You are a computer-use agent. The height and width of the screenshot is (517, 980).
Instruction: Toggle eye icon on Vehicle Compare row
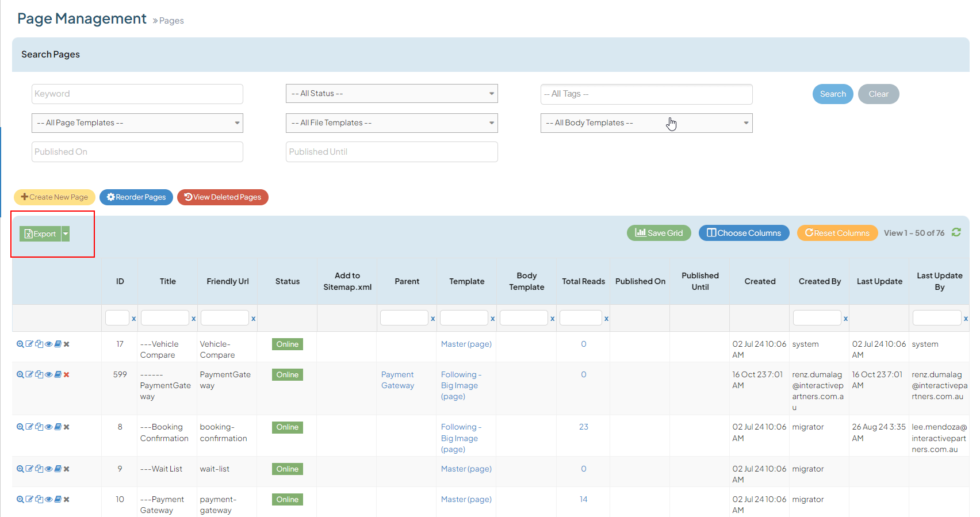point(49,344)
